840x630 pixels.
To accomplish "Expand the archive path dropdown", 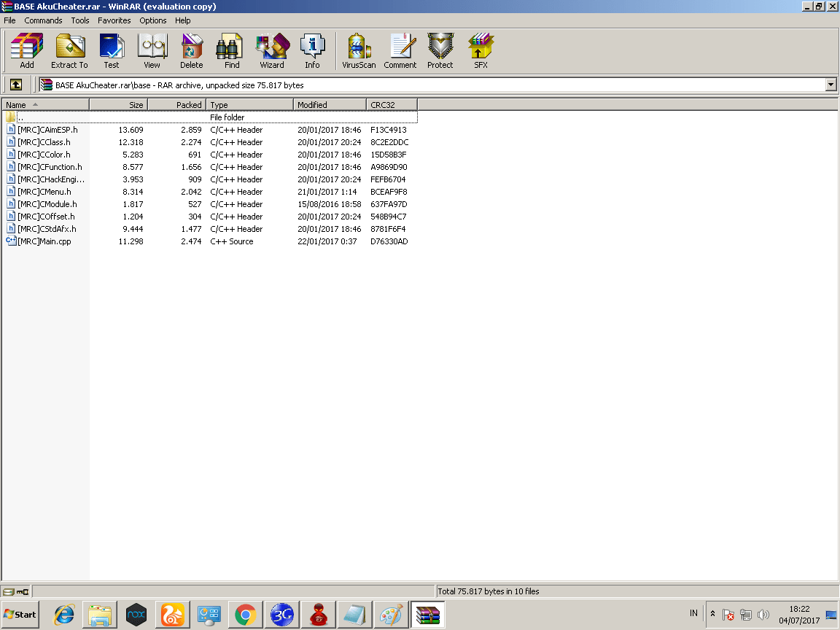I will 831,85.
